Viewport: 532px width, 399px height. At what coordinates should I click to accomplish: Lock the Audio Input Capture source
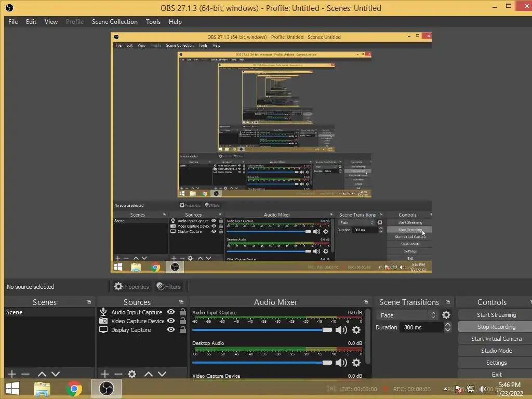(182, 312)
